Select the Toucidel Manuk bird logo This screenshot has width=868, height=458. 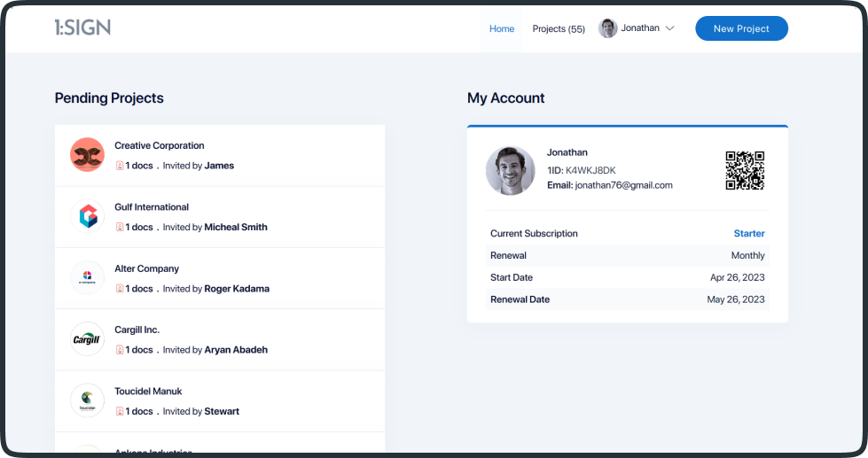tap(88, 400)
